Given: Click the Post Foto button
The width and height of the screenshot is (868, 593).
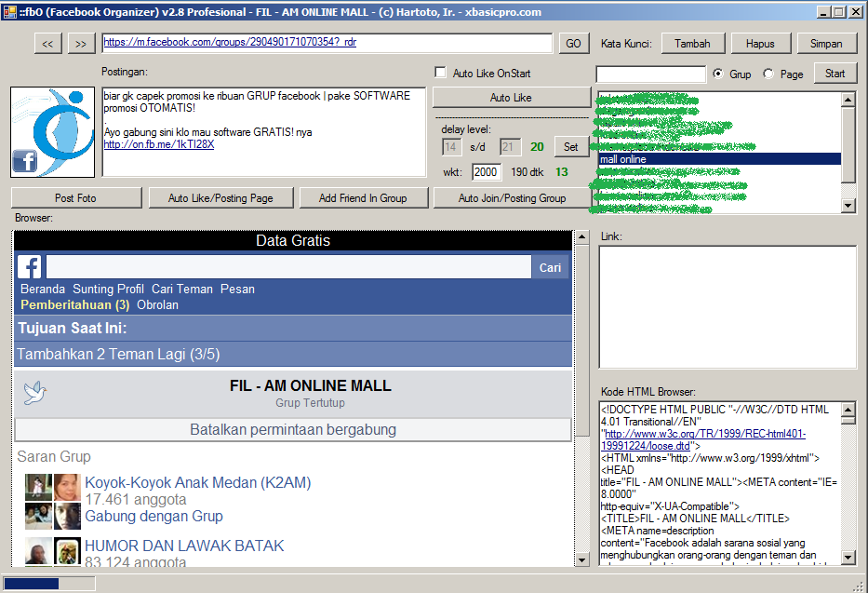Looking at the screenshot, I should (x=76, y=197).
